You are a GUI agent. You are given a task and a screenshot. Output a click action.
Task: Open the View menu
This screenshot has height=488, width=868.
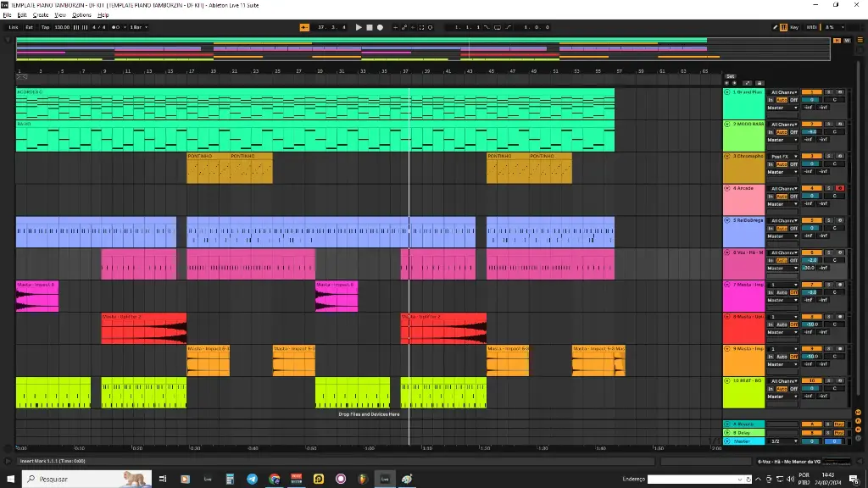(x=60, y=15)
